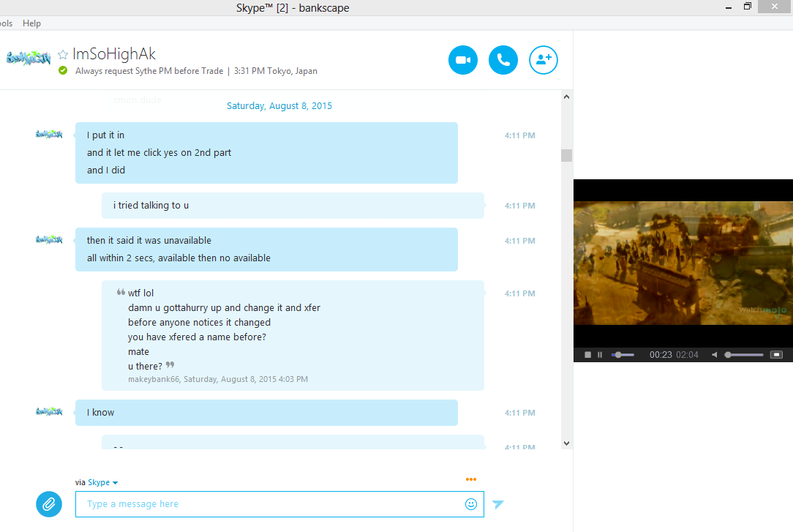This screenshot has width=793, height=532.
Task: Open the Tools menu
Action: point(6,23)
